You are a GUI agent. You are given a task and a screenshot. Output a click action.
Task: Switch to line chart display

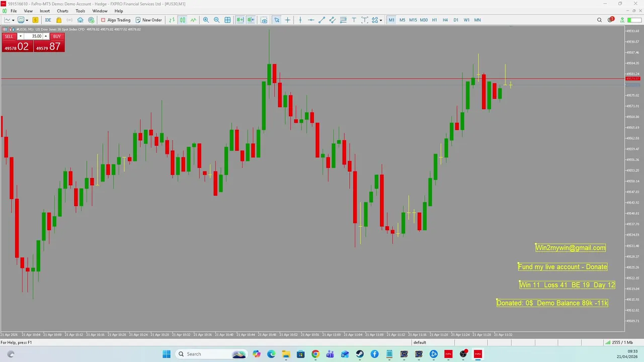pyautogui.click(x=193, y=20)
